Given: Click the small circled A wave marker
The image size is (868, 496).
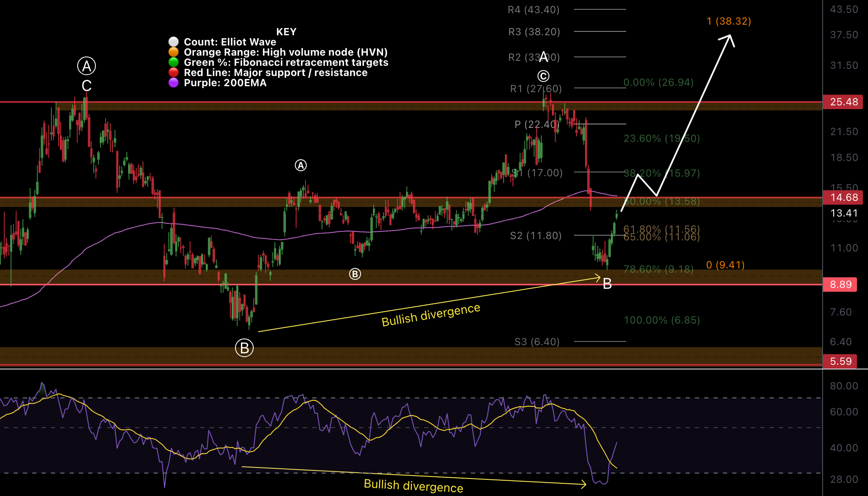Looking at the screenshot, I should (x=301, y=165).
